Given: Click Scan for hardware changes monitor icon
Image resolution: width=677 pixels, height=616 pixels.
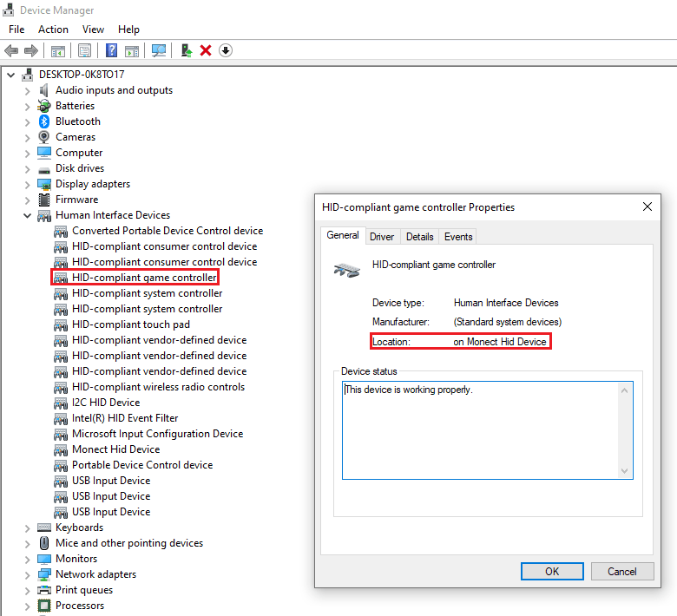Looking at the screenshot, I should pos(159,50).
